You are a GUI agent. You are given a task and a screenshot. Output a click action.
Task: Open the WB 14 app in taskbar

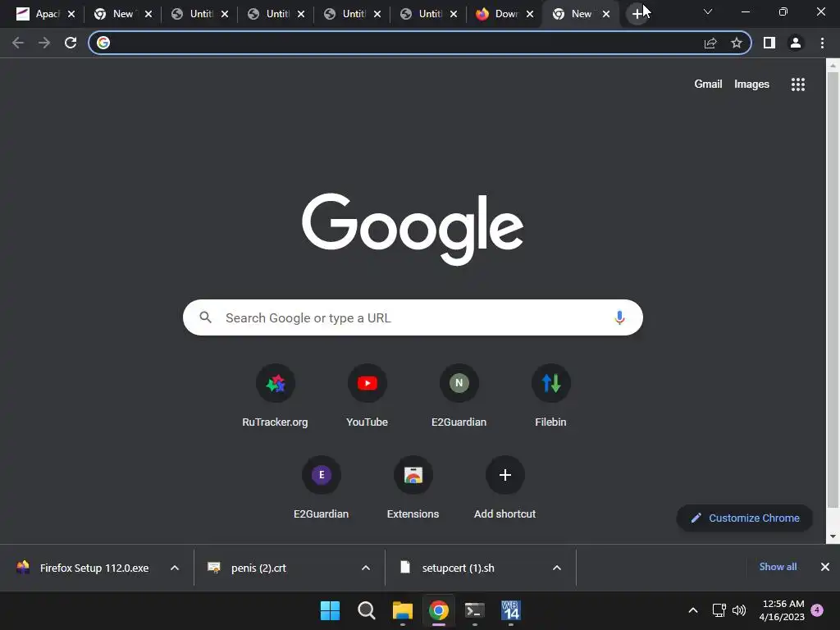pyautogui.click(x=511, y=610)
